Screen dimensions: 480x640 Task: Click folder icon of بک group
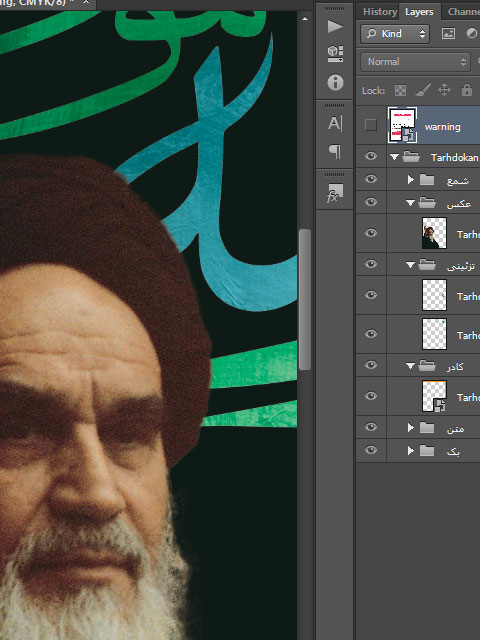coord(427,451)
